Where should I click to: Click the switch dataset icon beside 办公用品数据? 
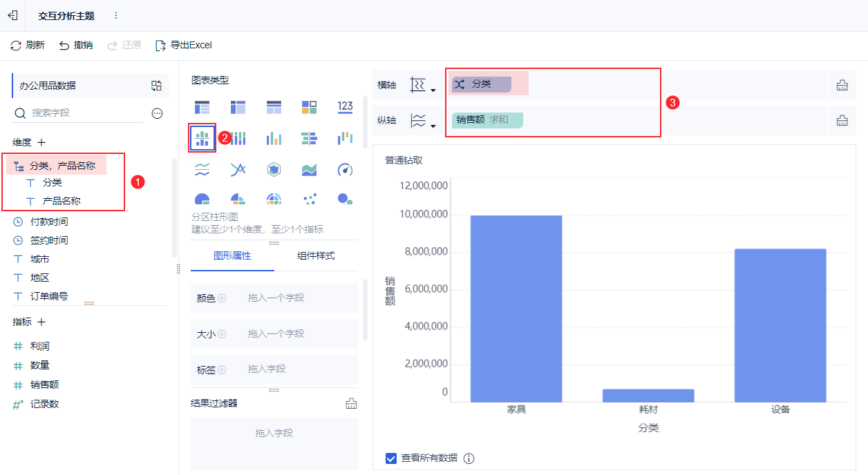(156, 86)
